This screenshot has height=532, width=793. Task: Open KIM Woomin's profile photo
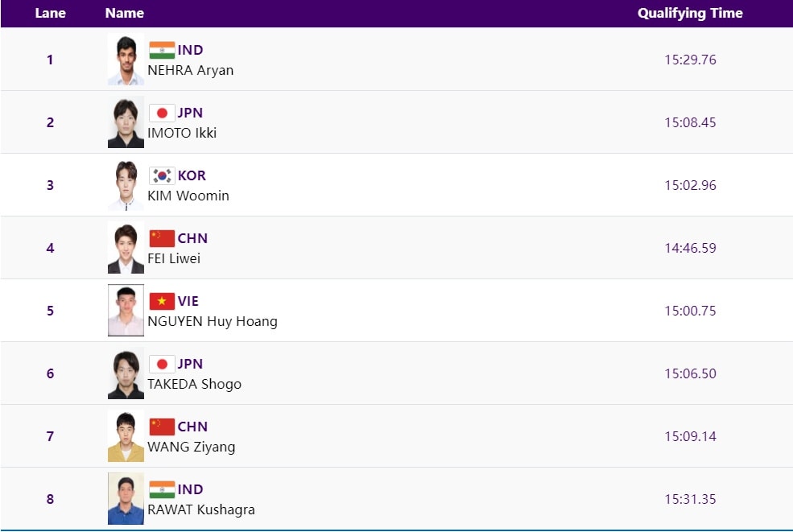(126, 185)
